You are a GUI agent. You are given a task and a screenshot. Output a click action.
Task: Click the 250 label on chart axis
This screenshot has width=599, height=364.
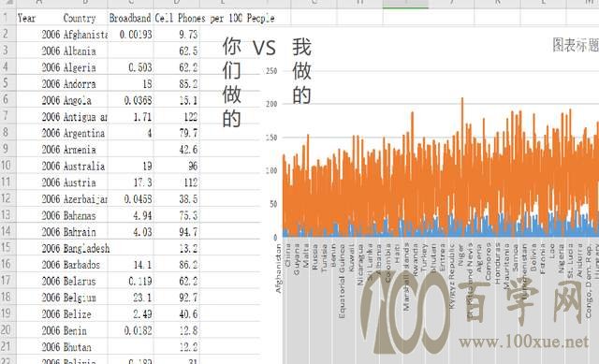[x=271, y=71]
